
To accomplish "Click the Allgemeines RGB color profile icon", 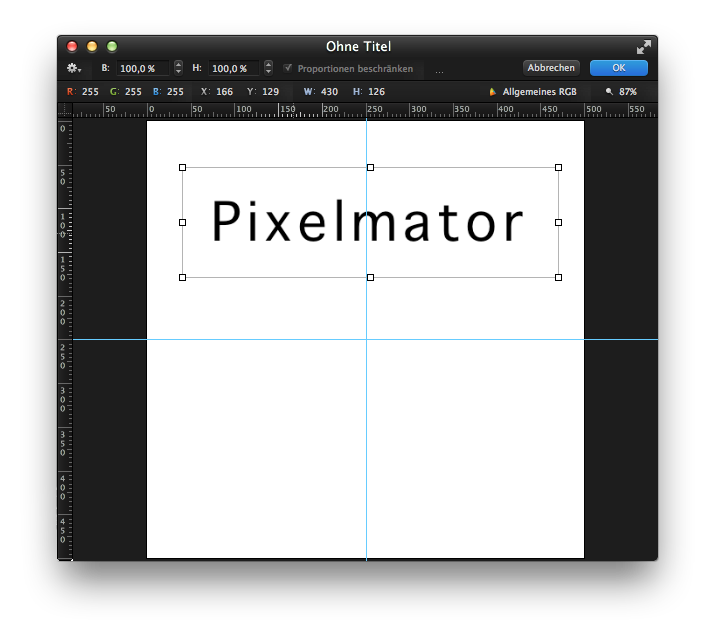I will [492, 92].
